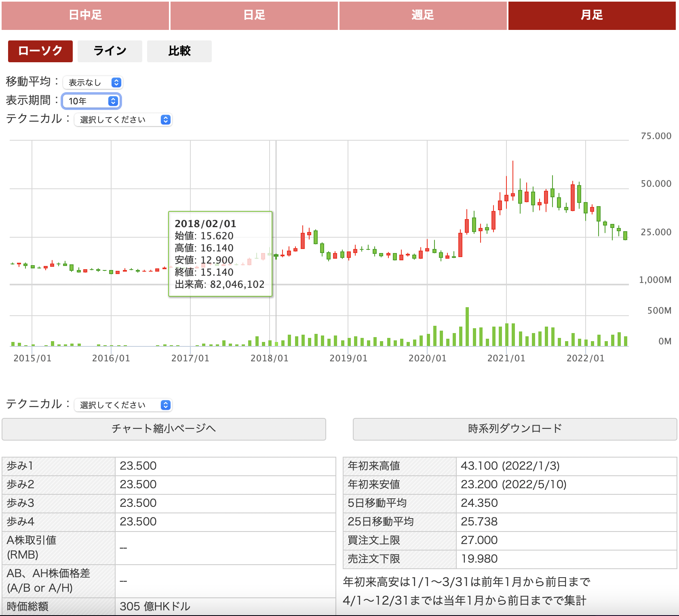Click the 2019/01 x-axis label
Image resolution: width=679 pixels, height=616 pixels.
tap(348, 358)
